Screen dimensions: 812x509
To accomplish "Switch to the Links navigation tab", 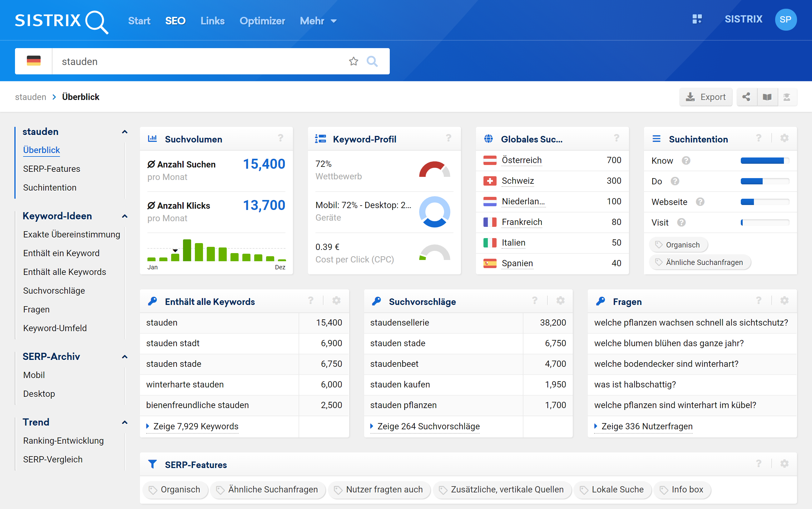I will 212,21.
